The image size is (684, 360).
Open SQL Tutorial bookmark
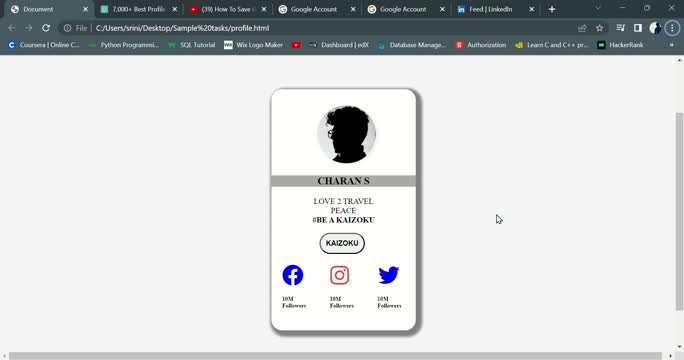192,45
